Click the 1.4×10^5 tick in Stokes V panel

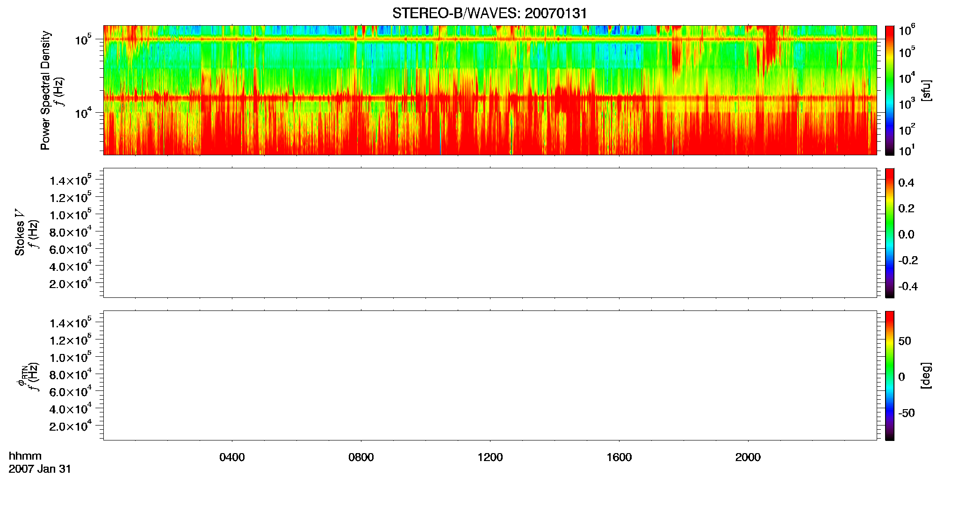point(71,180)
